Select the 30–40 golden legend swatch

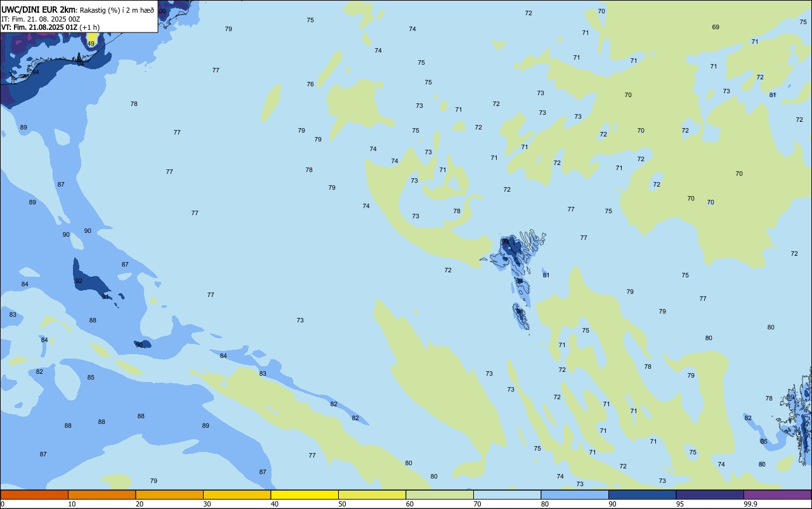point(237,494)
